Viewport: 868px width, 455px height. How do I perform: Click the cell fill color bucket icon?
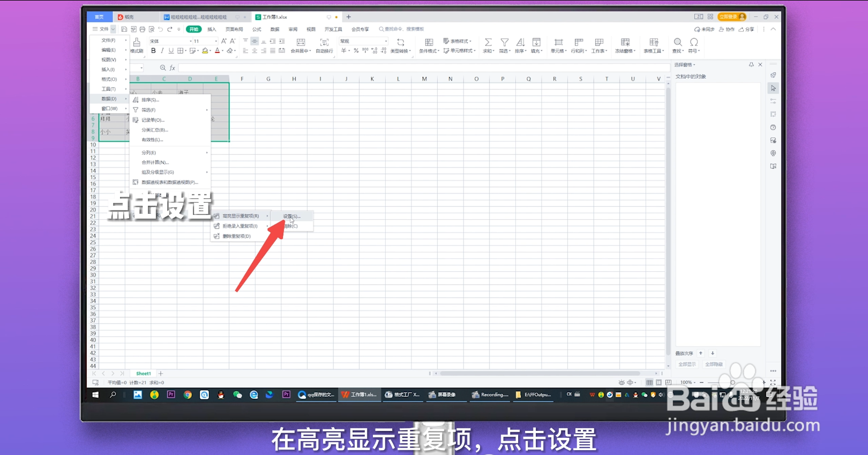point(205,51)
